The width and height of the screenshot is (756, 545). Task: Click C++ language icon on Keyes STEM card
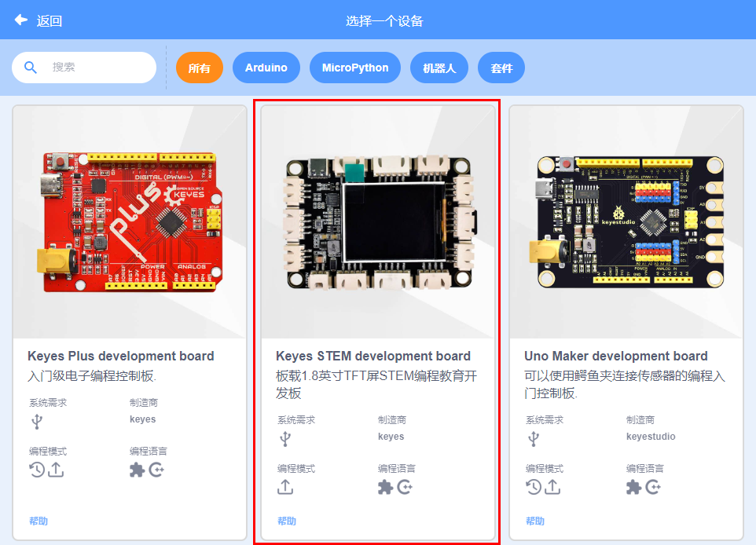(405, 487)
